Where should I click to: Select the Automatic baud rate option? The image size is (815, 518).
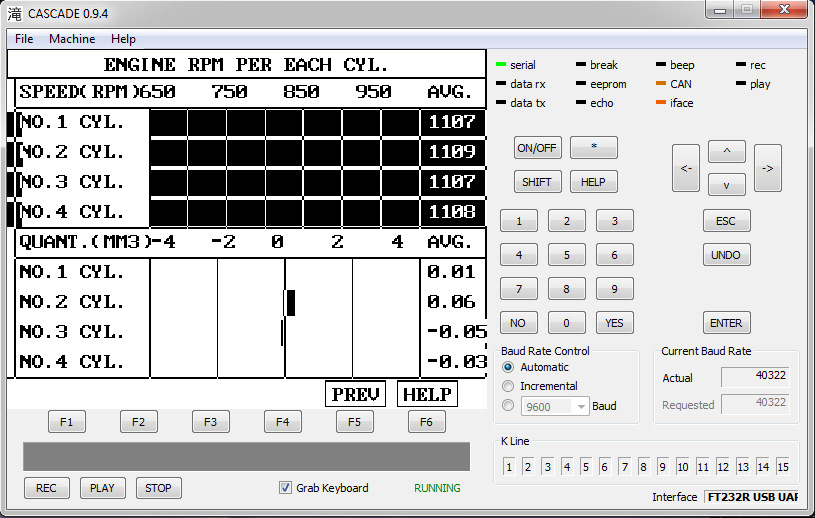point(509,367)
